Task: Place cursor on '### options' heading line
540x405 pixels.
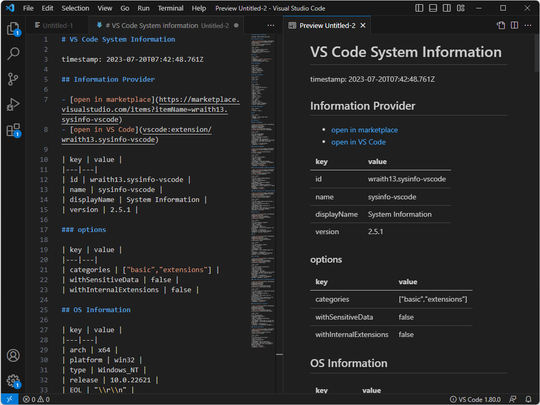Action: coord(84,230)
